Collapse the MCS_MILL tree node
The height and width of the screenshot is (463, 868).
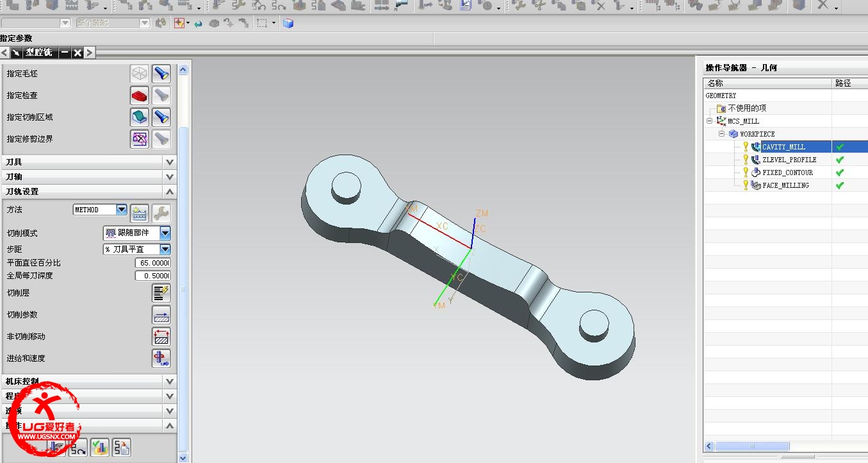709,121
